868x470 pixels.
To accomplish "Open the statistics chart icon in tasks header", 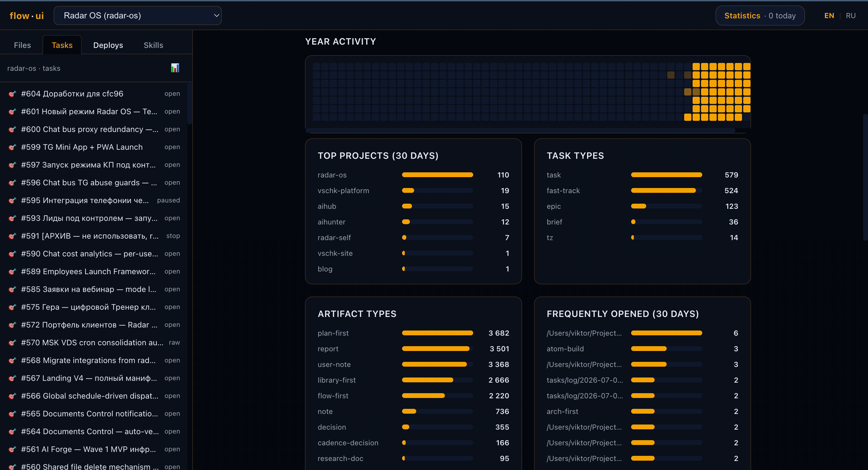I will coord(175,68).
